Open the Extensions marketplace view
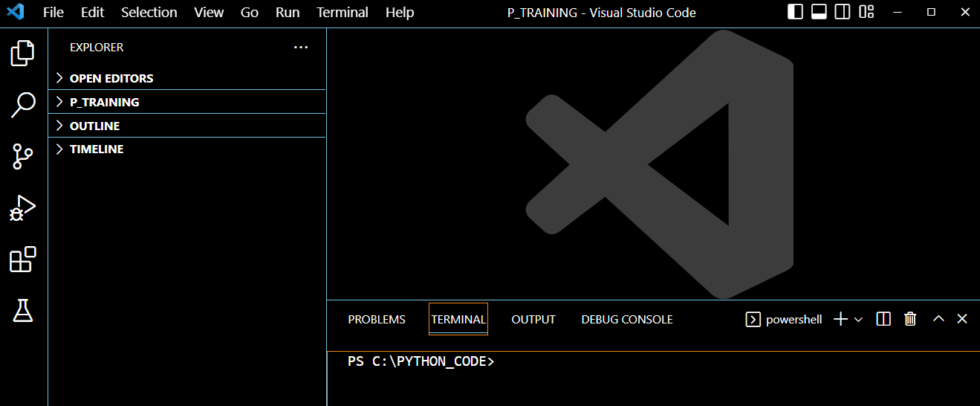Image resolution: width=980 pixels, height=406 pixels. (x=23, y=260)
